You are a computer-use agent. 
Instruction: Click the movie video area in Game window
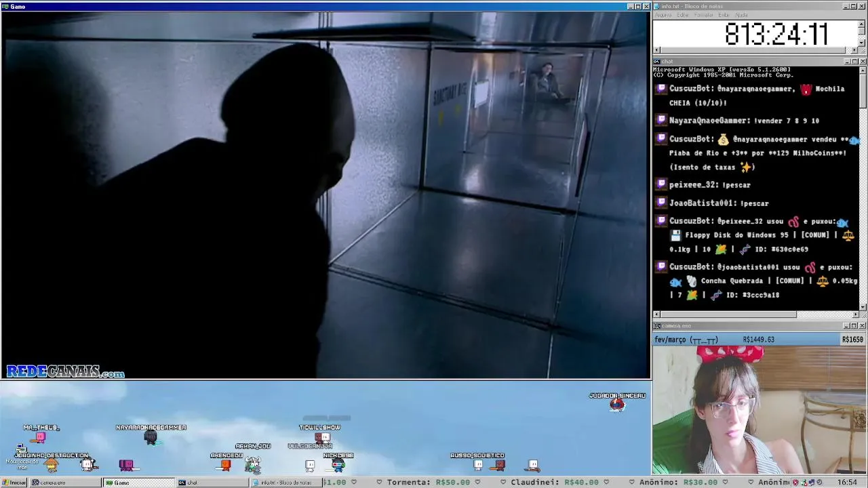pos(325,195)
